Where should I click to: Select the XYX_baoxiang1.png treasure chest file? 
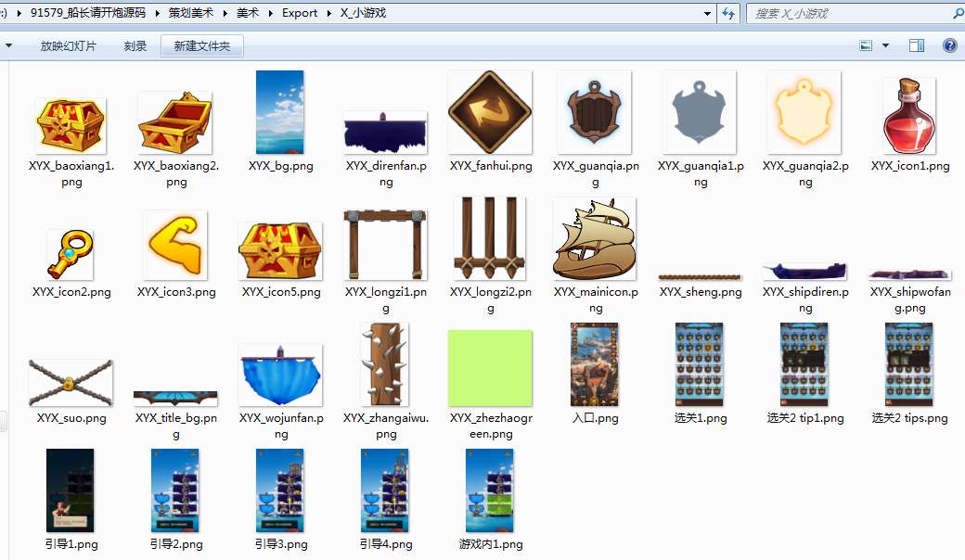click(71, 125)
